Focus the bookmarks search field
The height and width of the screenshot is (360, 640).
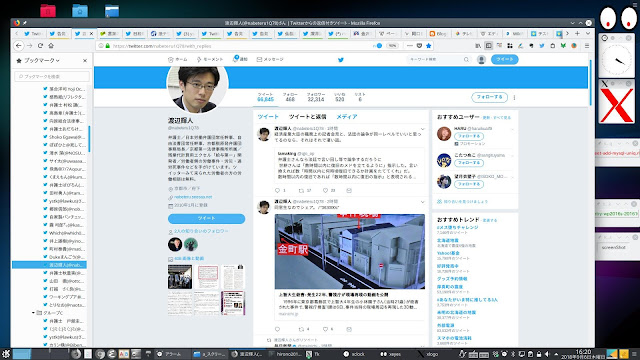pos(52,76)
